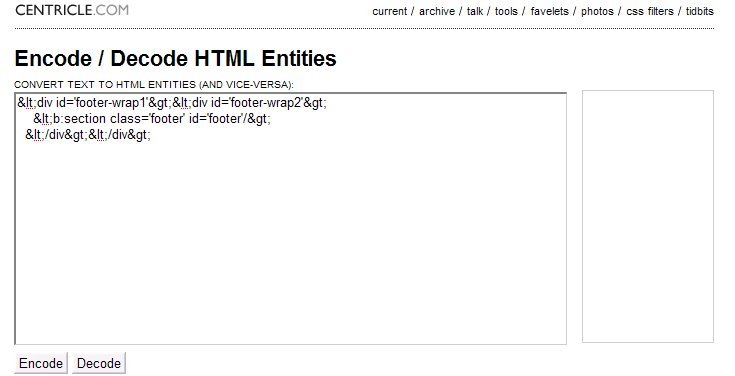Click the Decode button
This screenshot has width=735, height=376.
pyautogui.click(x=99, y=363)
